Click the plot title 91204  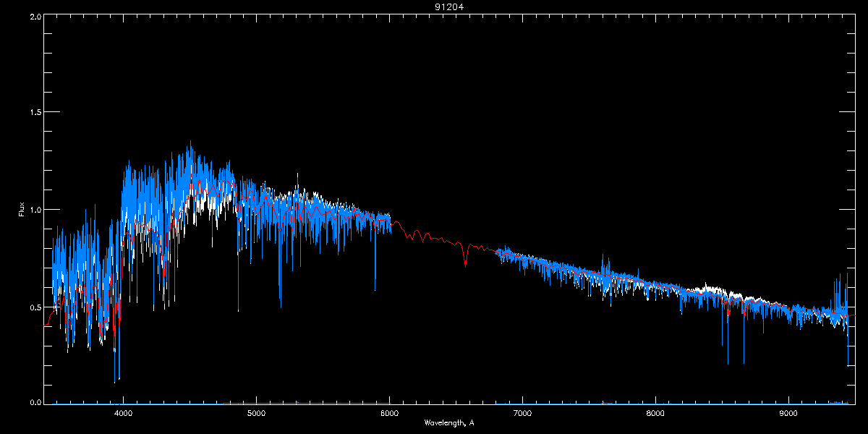click(449, 7)
